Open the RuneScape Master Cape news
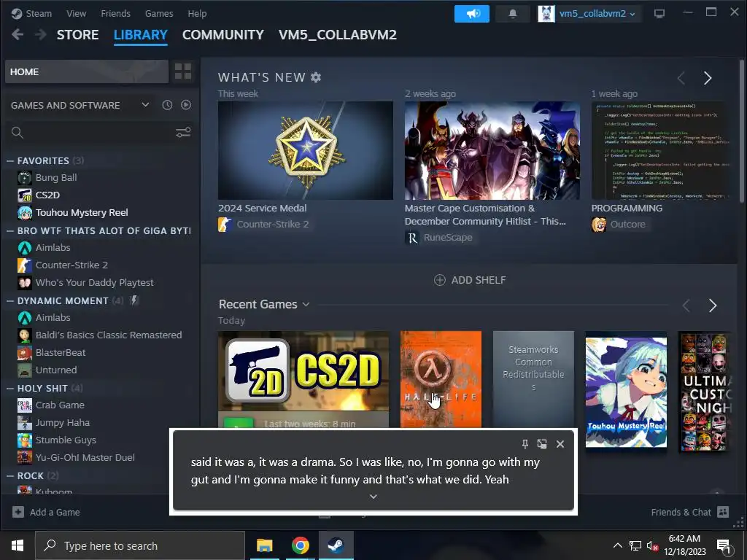 492,150
